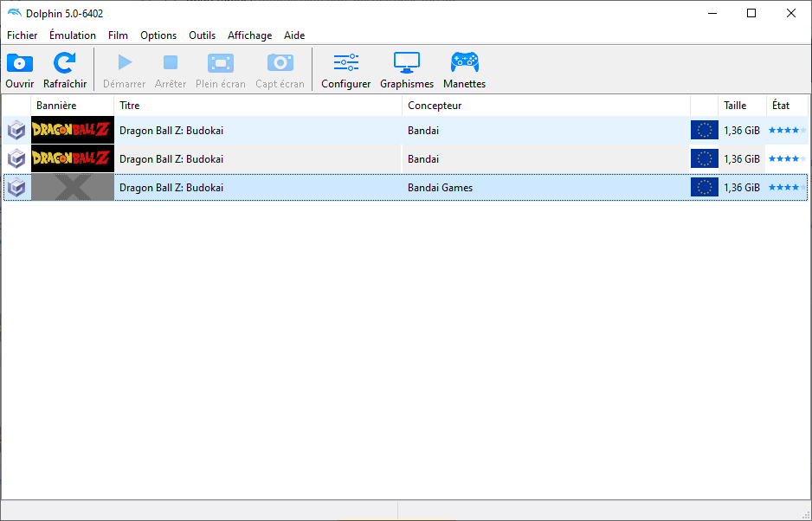Image resolution: width=812 pixels, height=521 pixels.
Task: Sort by État column header
Action: (787, 105)
